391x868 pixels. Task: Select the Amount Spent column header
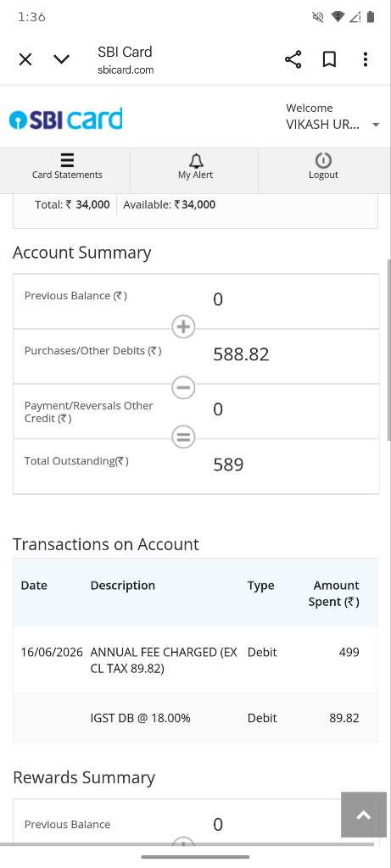(334, 593)
